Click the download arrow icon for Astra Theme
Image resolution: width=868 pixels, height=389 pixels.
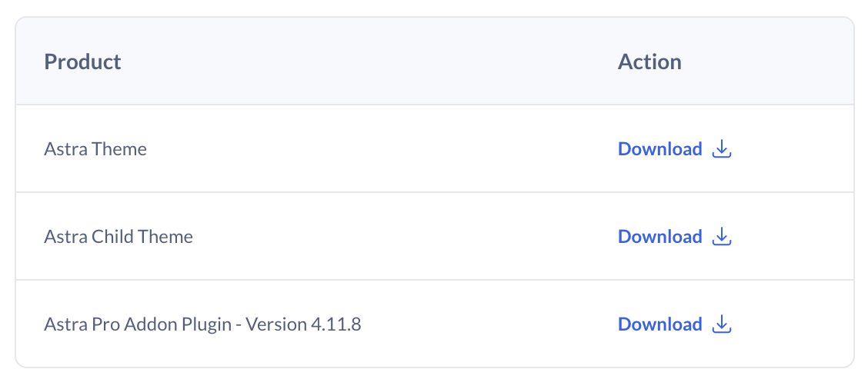721,149
